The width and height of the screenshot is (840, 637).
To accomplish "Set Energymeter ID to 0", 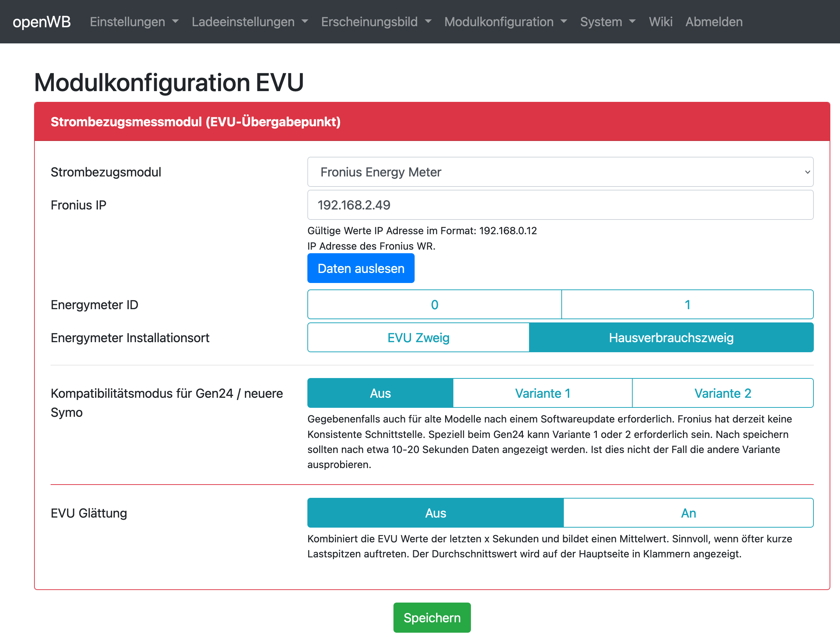I will (x=434, y=305).
